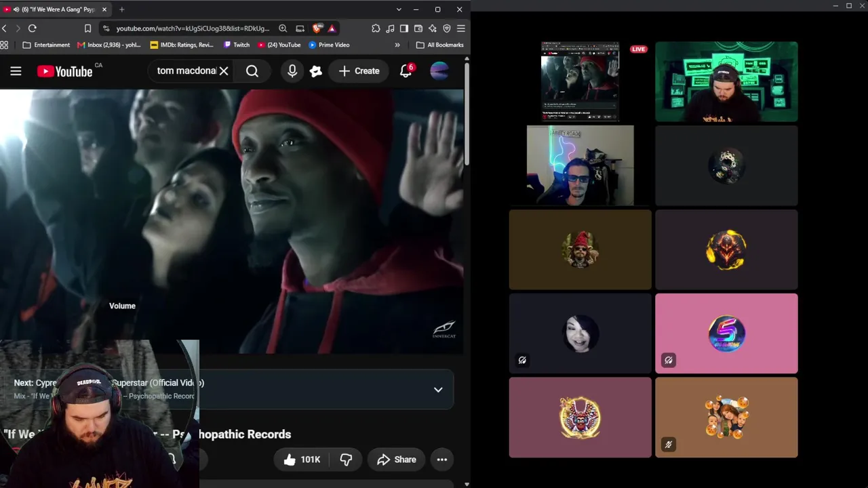Open the Twitch bookmark
Image resolution: width=868 pixels, height=488 pixels.
tap(237, 45)
